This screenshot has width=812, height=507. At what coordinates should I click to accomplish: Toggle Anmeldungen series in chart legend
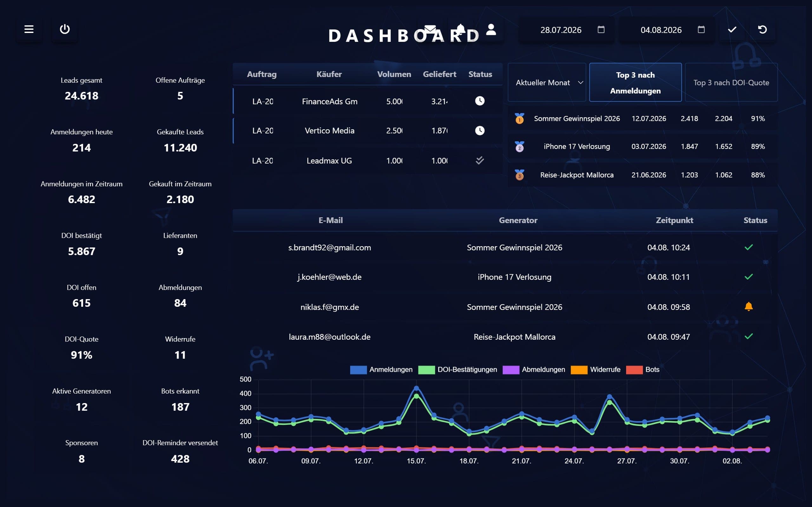pyautogui.click(x=381, y=369)
